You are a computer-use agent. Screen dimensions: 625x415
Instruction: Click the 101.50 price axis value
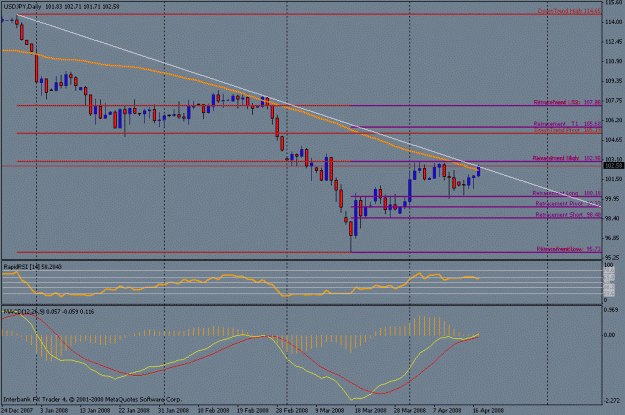coord(613,179)
